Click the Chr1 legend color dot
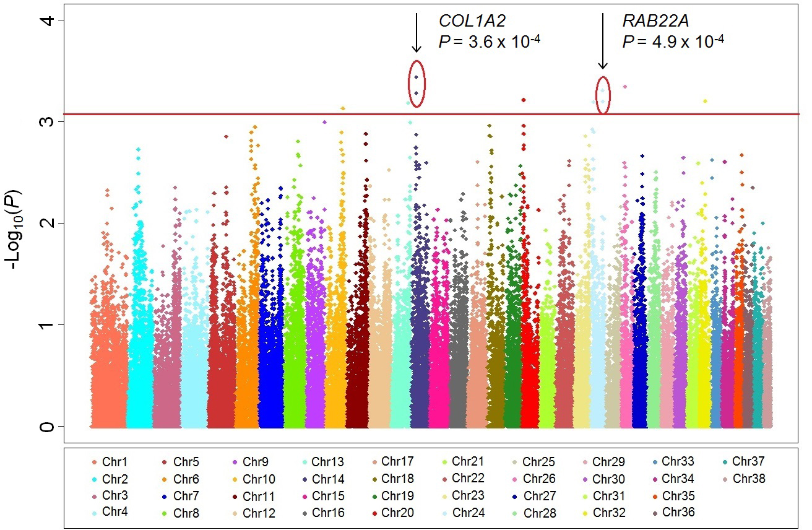The height and width of the screenshot is (530, 812). 94,462
